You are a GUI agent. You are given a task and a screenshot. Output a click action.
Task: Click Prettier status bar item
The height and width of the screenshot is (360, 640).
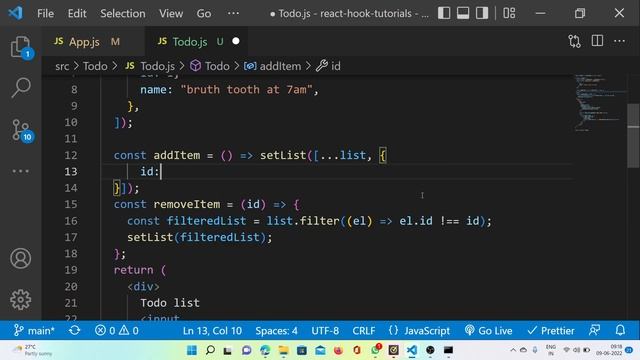[x=551, y=330]
